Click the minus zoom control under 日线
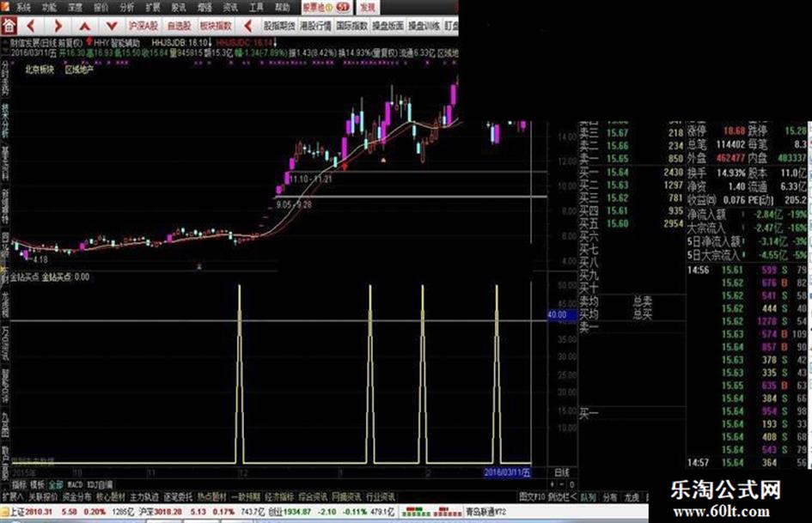This screenshot has height=523, width=812. (561, 484)
